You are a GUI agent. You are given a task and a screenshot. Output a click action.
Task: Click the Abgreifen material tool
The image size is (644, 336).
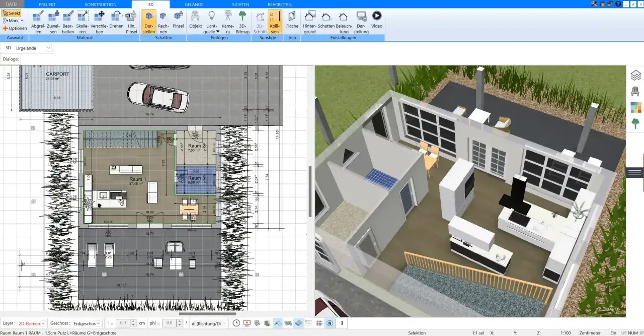tap(38, 22)
